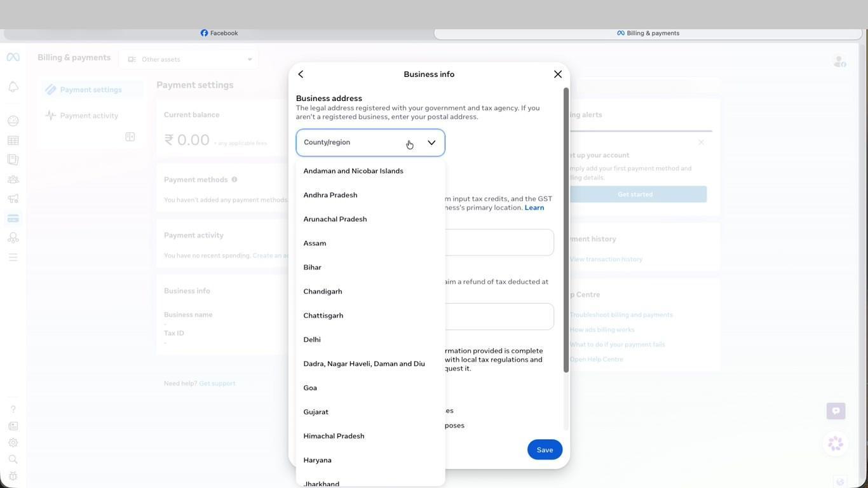
Task: Switch to the Facebook browser tab
Action: click(x=219, y=33)
